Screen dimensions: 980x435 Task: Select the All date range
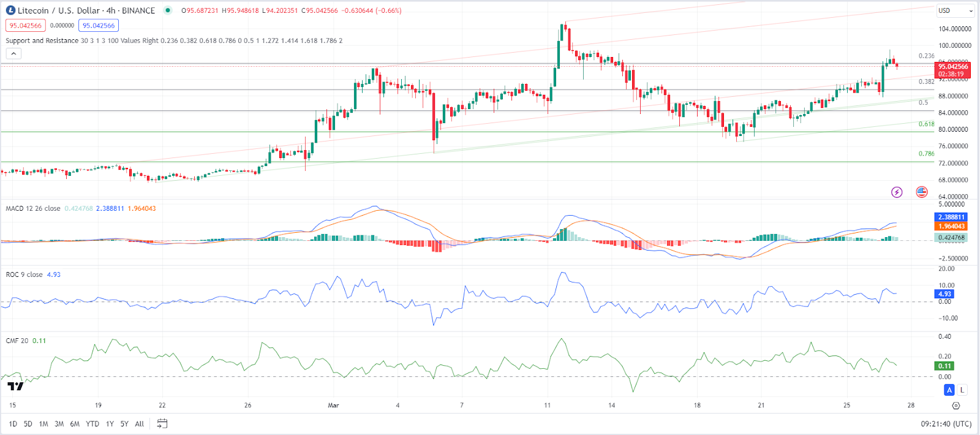click(x=140, y=423)
